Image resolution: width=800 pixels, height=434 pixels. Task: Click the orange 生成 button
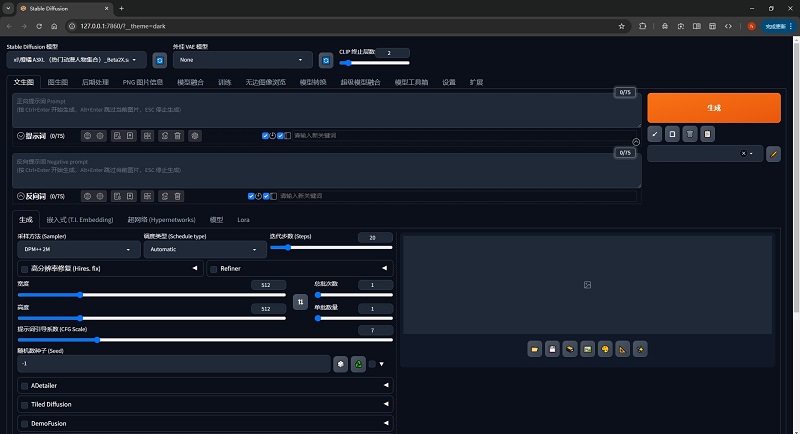pos(713,107)
